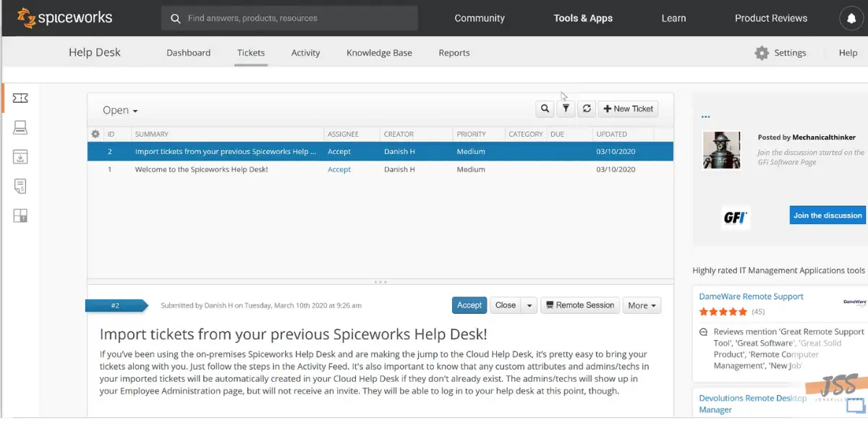Open Devolutions Remote Desktop Manager link
This screenshot has height=434, width=868.
coord(752,404)
